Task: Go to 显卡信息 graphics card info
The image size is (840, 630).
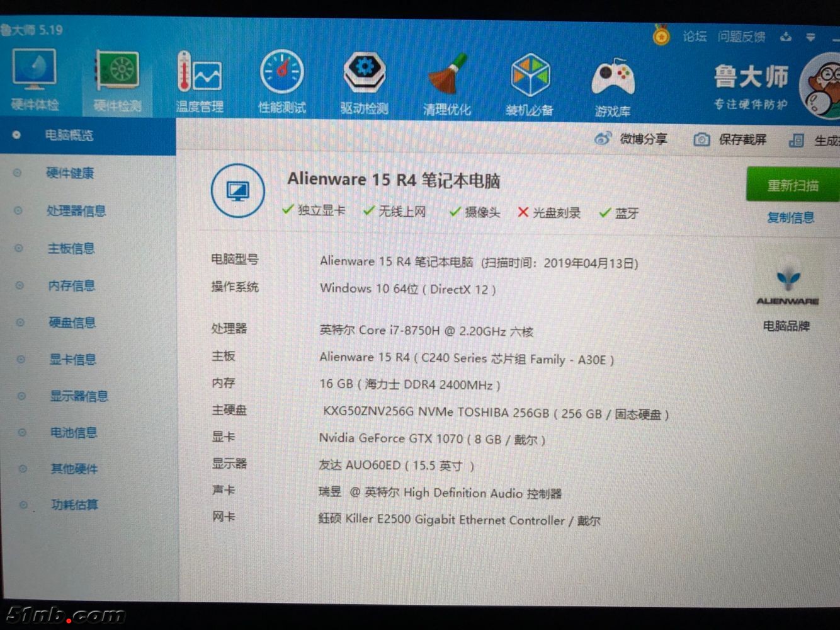Action: coord(73,360)
